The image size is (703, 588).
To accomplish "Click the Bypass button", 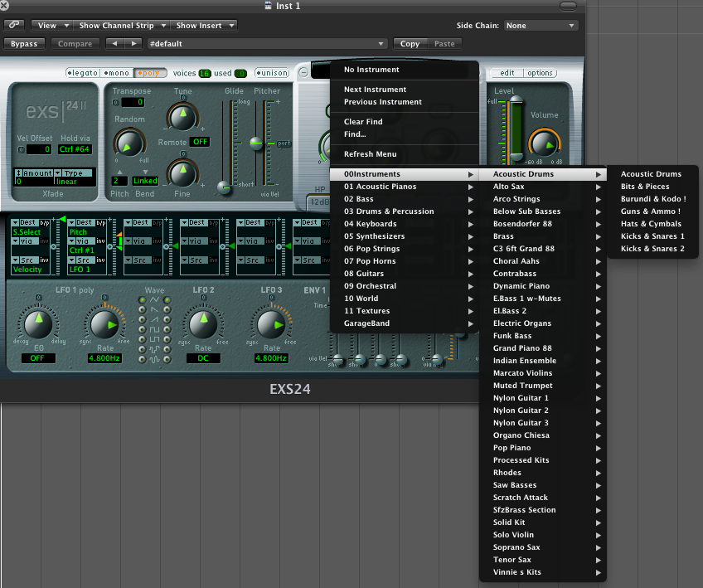I will click(x=24, y=43).
